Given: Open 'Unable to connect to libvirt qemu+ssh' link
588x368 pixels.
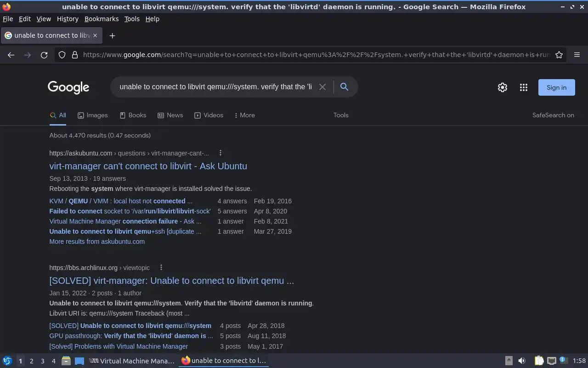Looking at the screenshot, I should [x=125, y=231].
